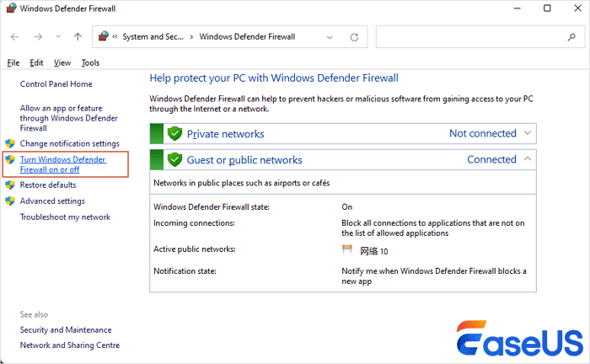Expand the Private networks section chevron
This screenshot has height=364, width=590.
(528, 133)
